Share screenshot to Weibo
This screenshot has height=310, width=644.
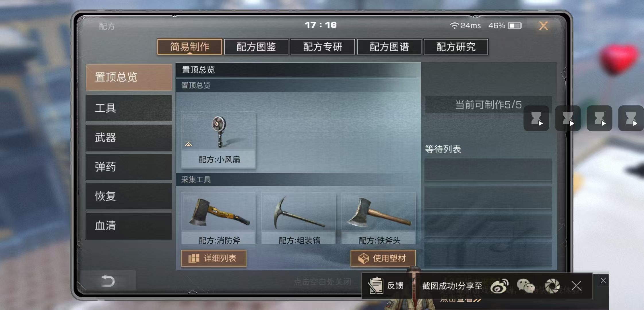[499, 286]
